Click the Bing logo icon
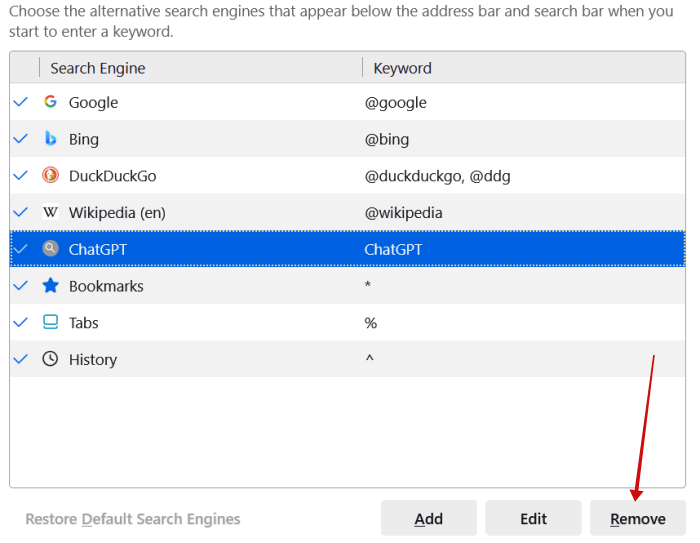 [x=50, y=138]
